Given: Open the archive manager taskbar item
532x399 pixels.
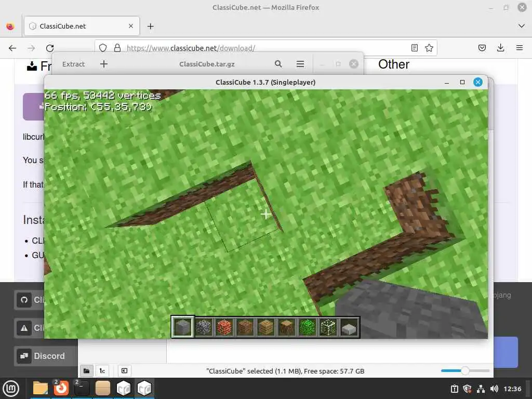Looking at the screenshot, I should pos(103,389).
